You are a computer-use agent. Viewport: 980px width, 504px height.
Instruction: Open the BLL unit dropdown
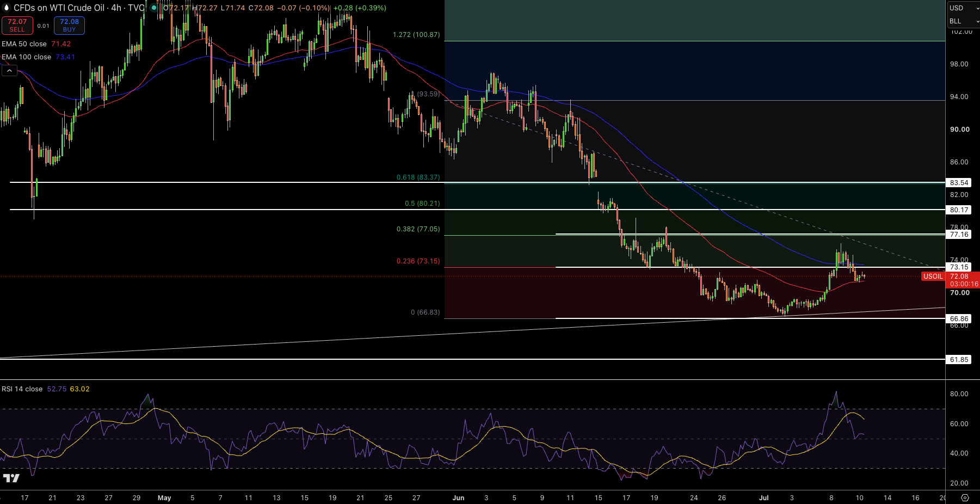[964, 21]
